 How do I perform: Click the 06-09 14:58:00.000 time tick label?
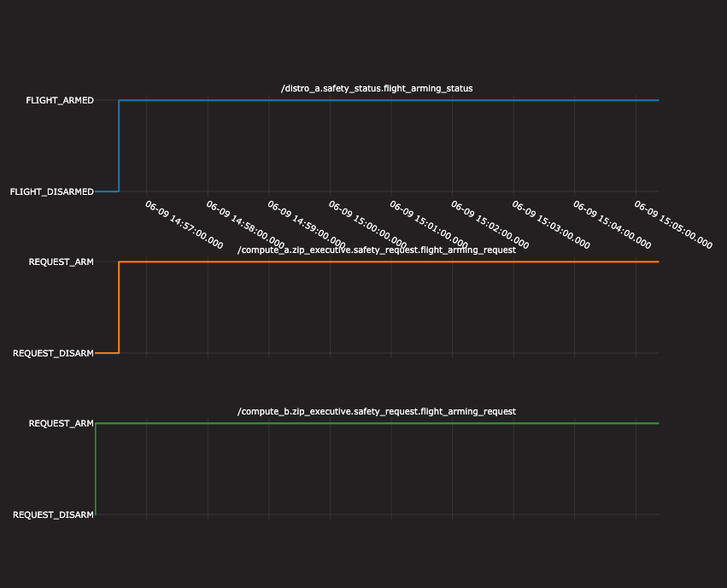tap(245, 225)
